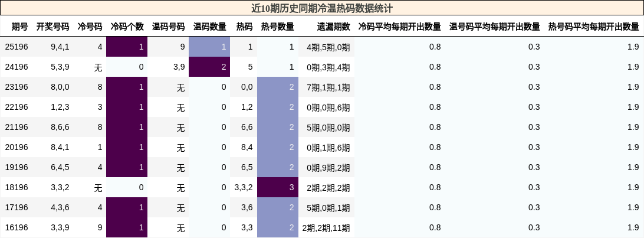644x238 pixels.
Task: Click the cold average 0.8 in row 25196
Action: (435, 47)
